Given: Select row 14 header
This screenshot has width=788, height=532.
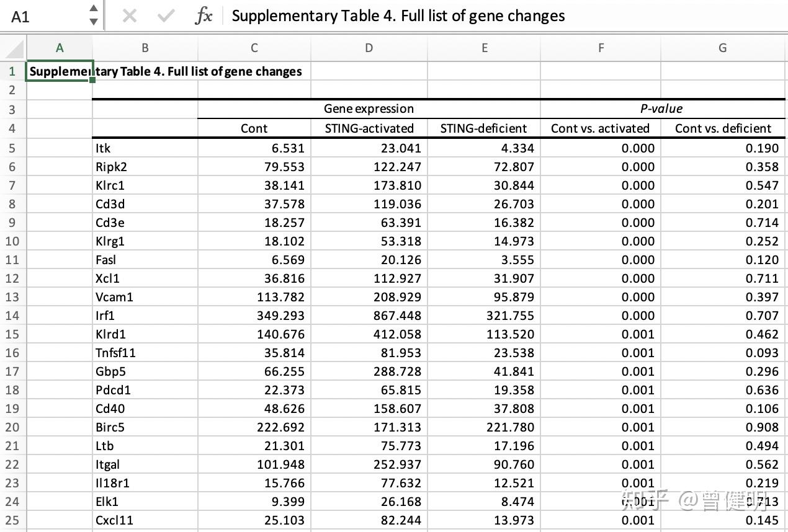Looking at the screenshot, I should [12, 316].
